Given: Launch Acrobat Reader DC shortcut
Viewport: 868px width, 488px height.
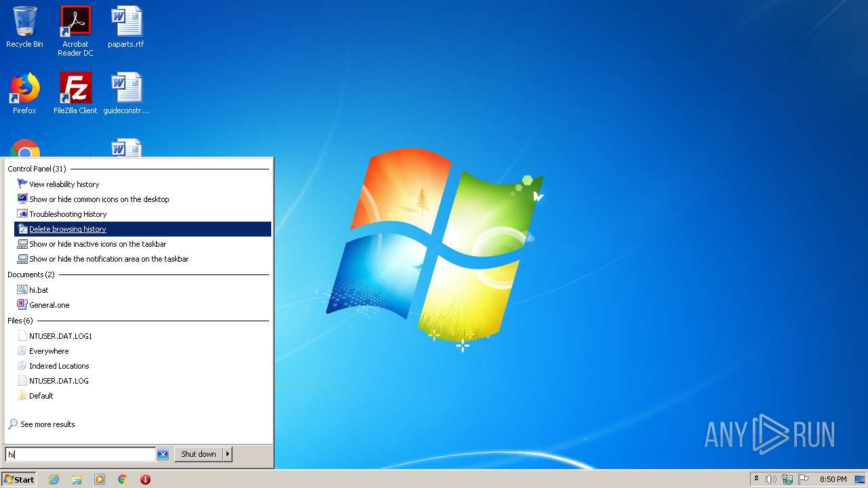Looking at the screenshot, I should coord(75,30).
